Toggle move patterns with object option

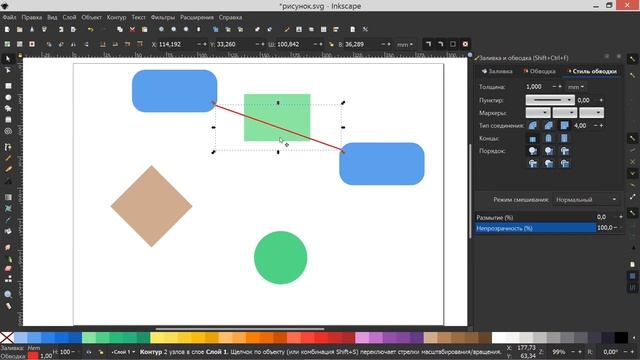click(465, 44)
